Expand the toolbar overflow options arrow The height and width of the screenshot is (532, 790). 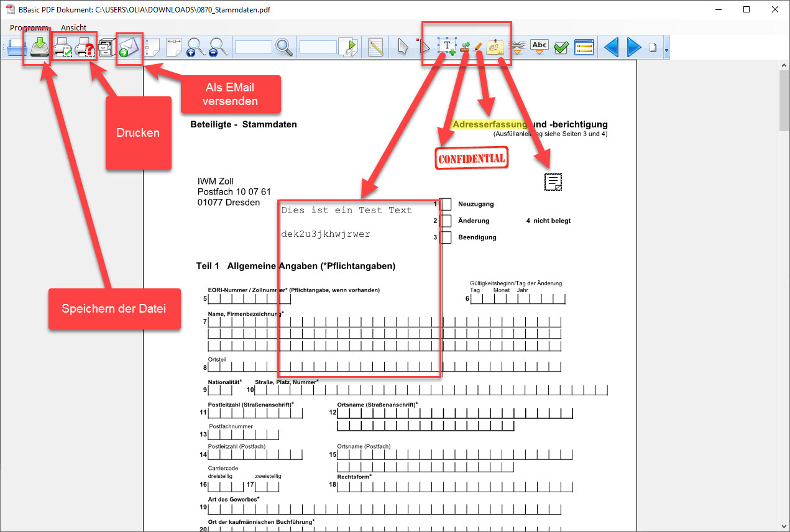[666, 48]
